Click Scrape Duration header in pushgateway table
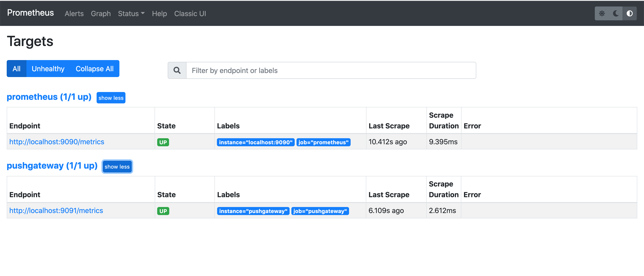 coord(444,189)
